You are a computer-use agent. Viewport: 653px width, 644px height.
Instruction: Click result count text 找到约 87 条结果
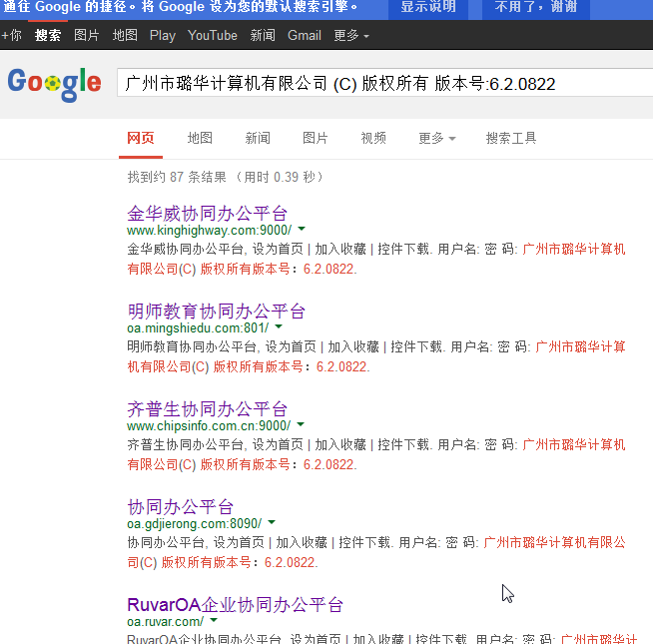[177, 177]
